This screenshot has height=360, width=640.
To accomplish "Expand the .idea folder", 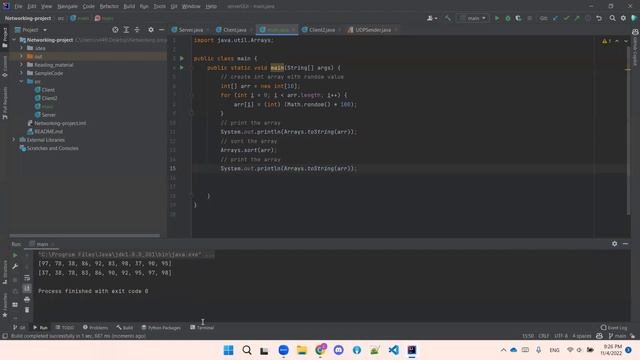I will [x=22, y=48].
